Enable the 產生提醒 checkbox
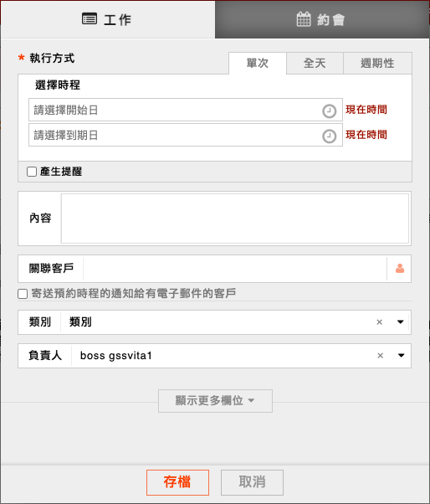Screen dimensions: 430x504 pos(32,172)
